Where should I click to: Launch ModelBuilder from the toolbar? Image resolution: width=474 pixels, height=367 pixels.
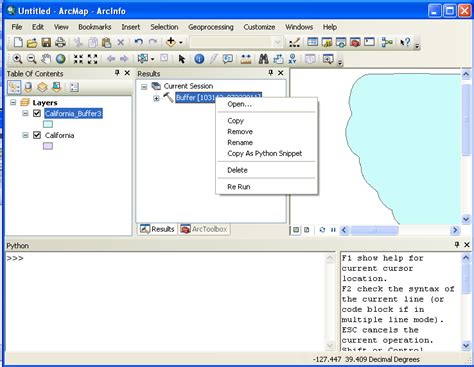(x=387, y=42)
